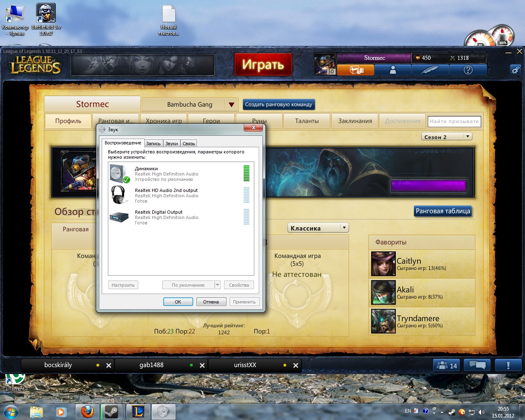
Task: Switch to the Профиль tab
Action: pos(68,121)
